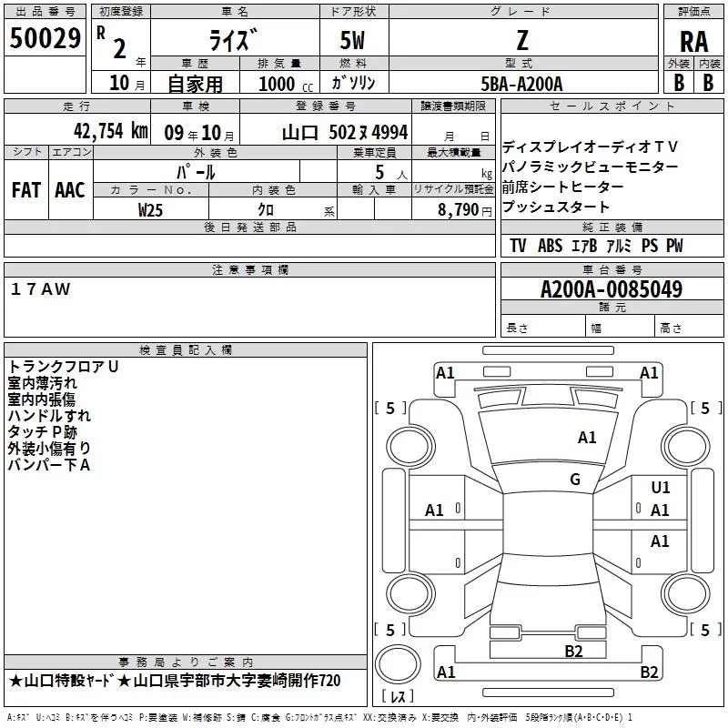Select the inspection expiry 09年10月
Viewport: 728px width, 728px height.
point(199,133)
